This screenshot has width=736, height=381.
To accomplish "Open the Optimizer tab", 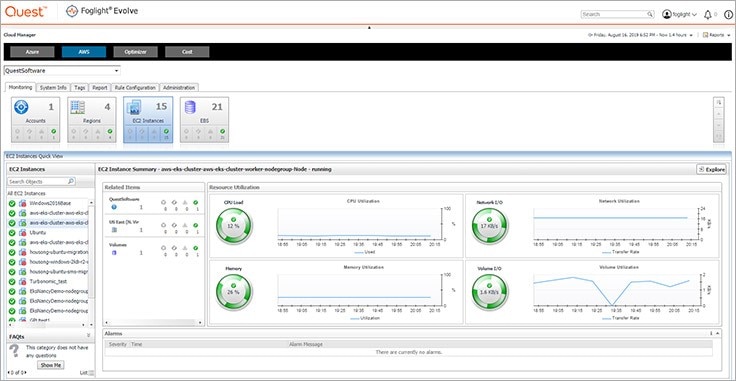I will click(136, 52).
